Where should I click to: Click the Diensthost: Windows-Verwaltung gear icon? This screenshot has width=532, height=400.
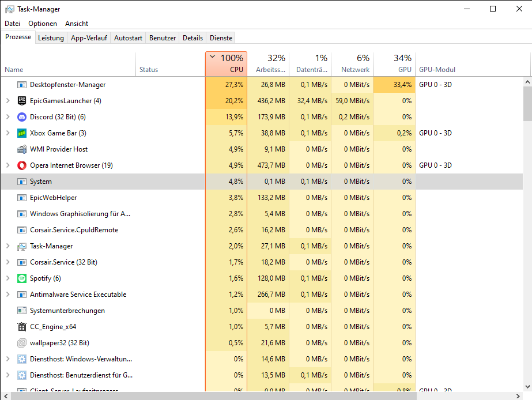pyautogui.click(x=22, y=359)
